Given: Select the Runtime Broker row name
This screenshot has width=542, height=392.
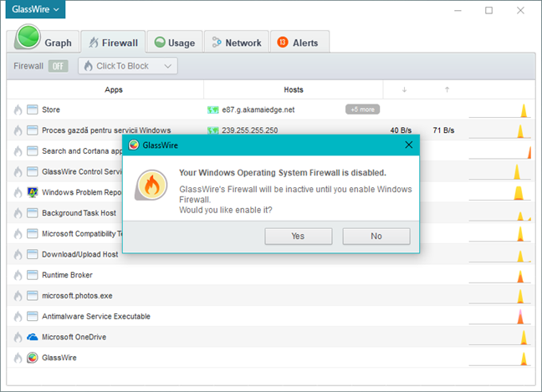Looking at the screenshot, I should 67,275.
